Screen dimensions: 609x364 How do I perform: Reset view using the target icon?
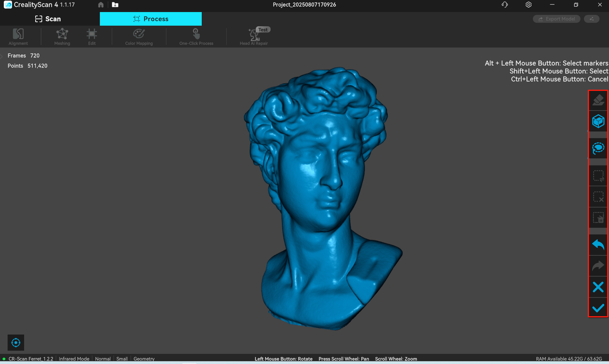16,343
